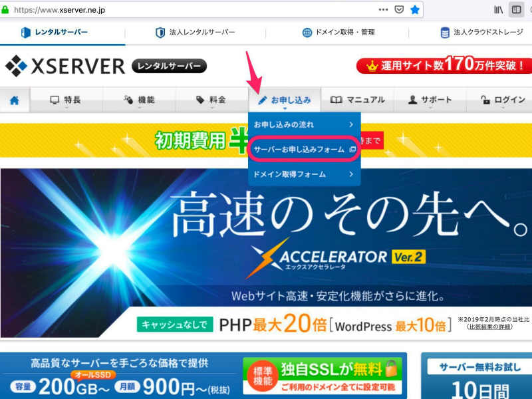Click the mouse icon next to 機能
This screenshot has height=399, width=532.
pyautogui.click(x=128, y=100)
